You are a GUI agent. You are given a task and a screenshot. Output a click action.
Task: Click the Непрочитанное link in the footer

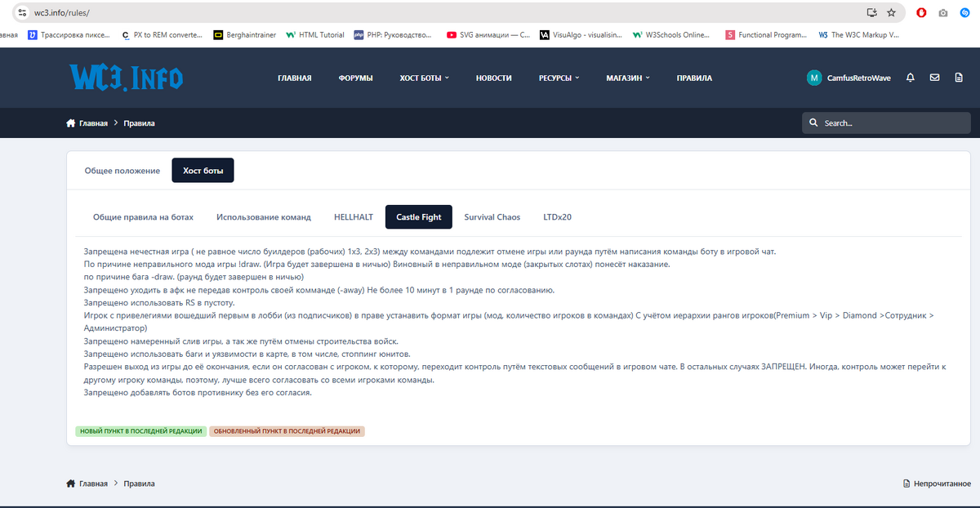click(x=938, y=483)
